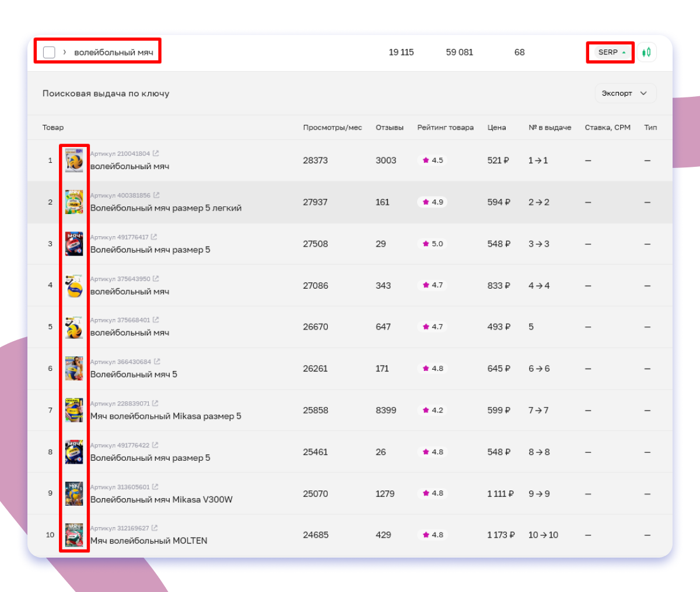Image resolution: width=700 pixels, height=592 pixels.
Task: Click thumbnail of first-ranked волейбольный мяч
Action: [74, 160]
